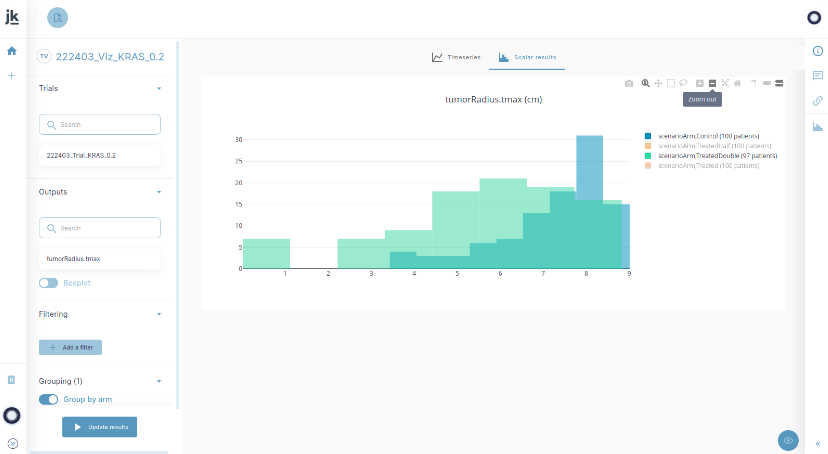Choose the Lasso Select tool
The image size is (828, 454).
click(683, 83)
